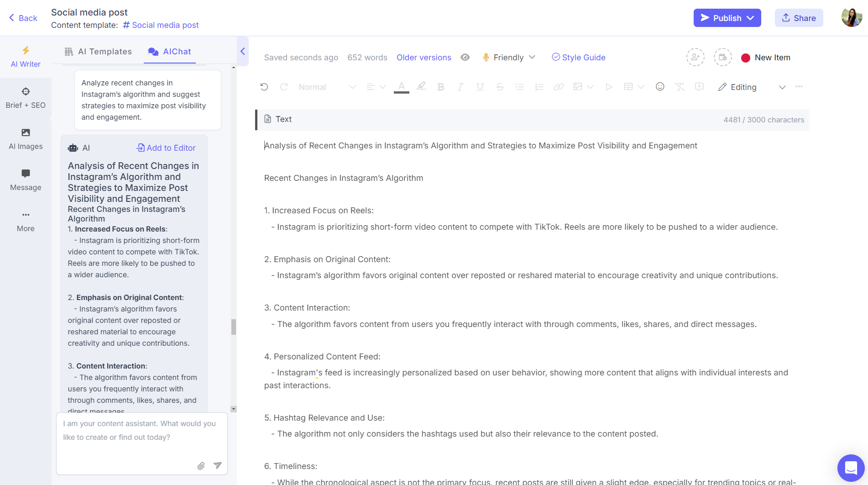Viewport: 868px width, 485px height.
Task: Toggle the preview eye icon
Action: (465, 58)
